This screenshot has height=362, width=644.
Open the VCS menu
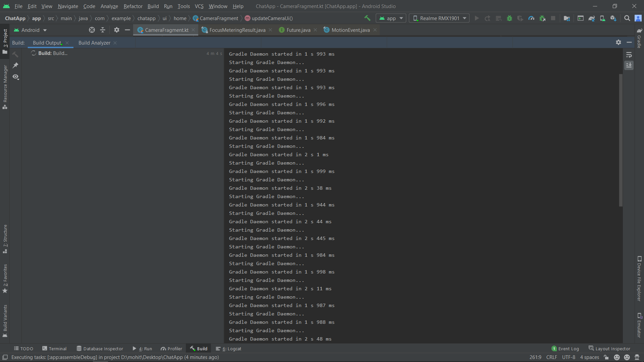(199, 6)
